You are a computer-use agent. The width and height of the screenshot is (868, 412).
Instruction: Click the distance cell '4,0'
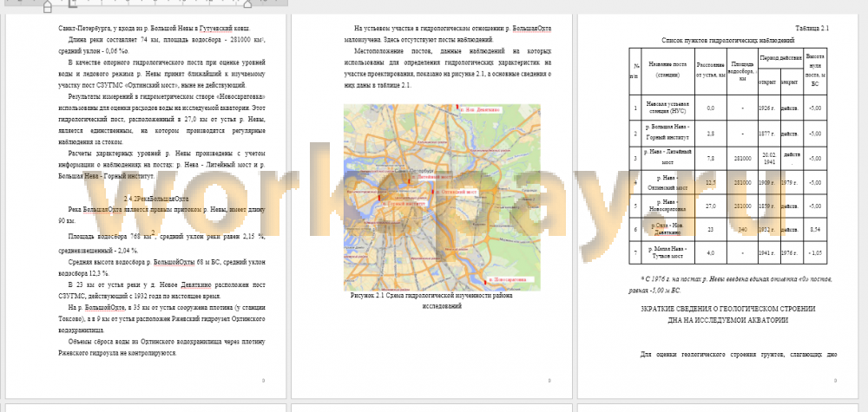[711, 252]
